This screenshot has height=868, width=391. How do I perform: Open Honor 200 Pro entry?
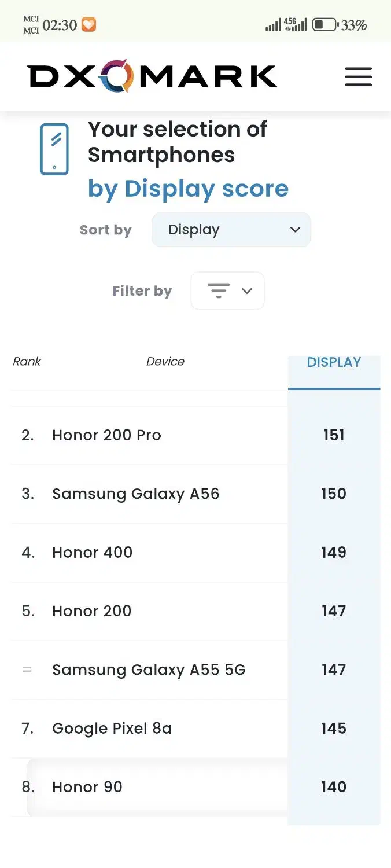[x=106, y=435]
